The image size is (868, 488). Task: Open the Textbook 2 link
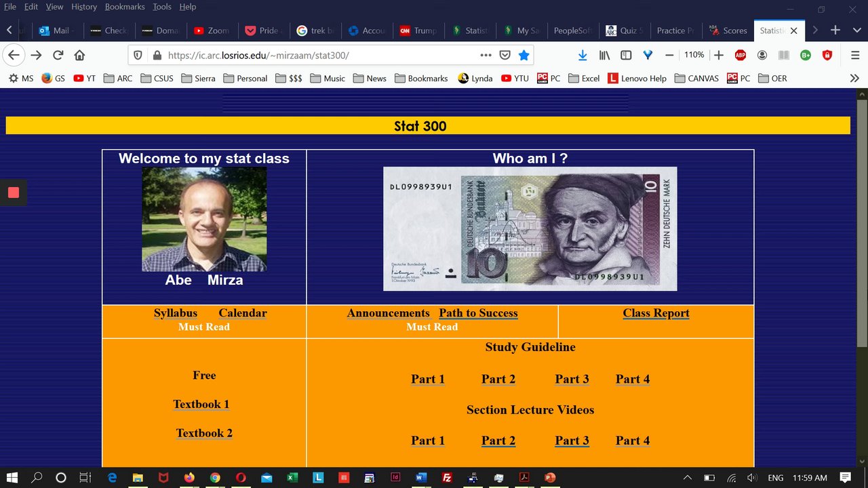point(204,434)
